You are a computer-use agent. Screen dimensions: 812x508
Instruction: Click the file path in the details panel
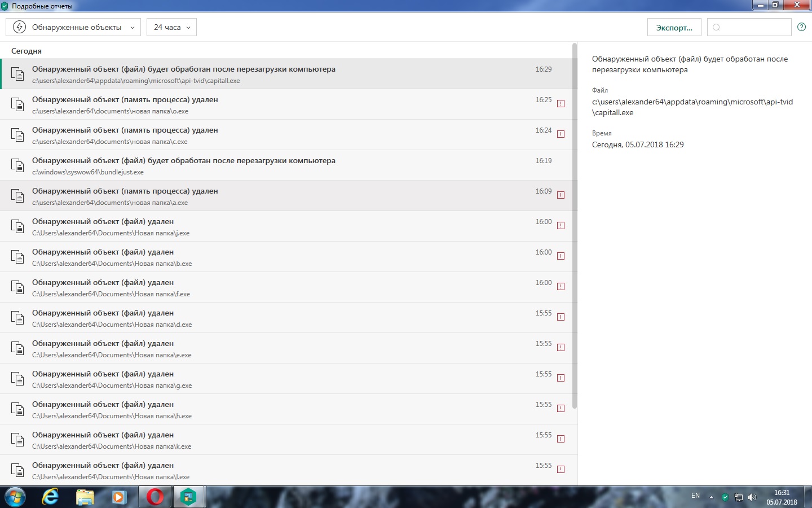(692, 107)
